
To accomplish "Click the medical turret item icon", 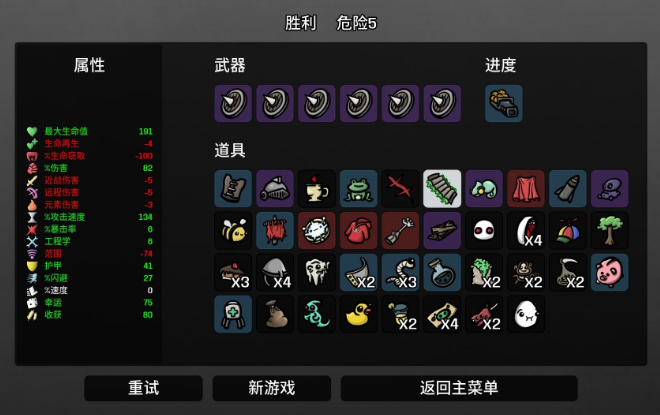I will coord(233,314).
